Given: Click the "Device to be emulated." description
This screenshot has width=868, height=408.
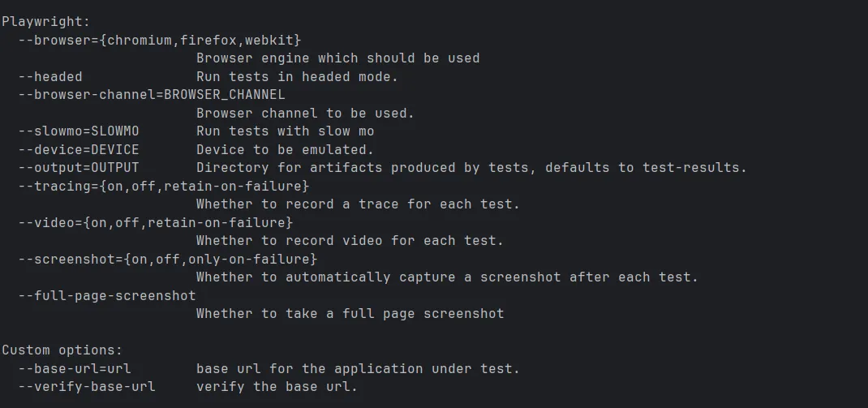Looking at the screenshot, I should 285,150.
